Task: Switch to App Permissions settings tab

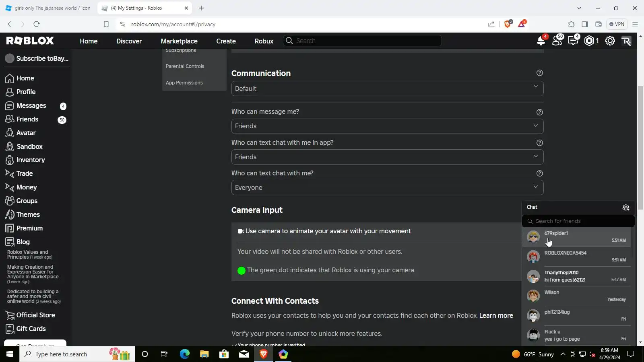Action: click(x=184, y=83)
